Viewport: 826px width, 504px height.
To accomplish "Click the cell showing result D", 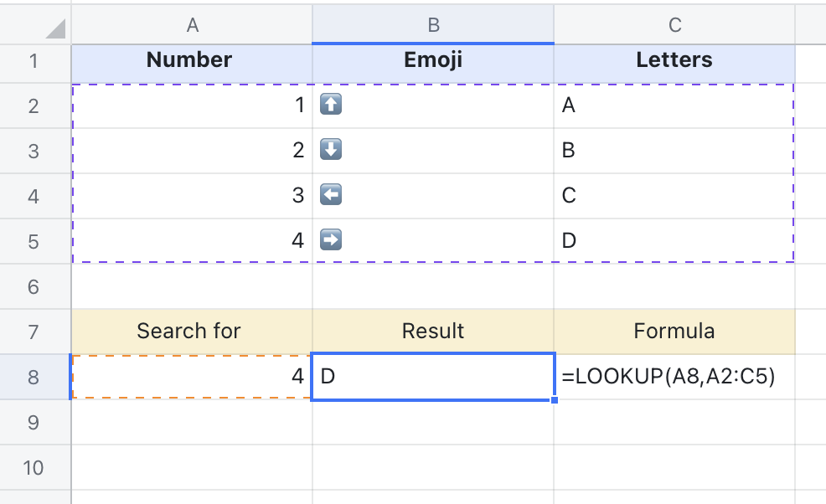I will click(x=432, y=376).
